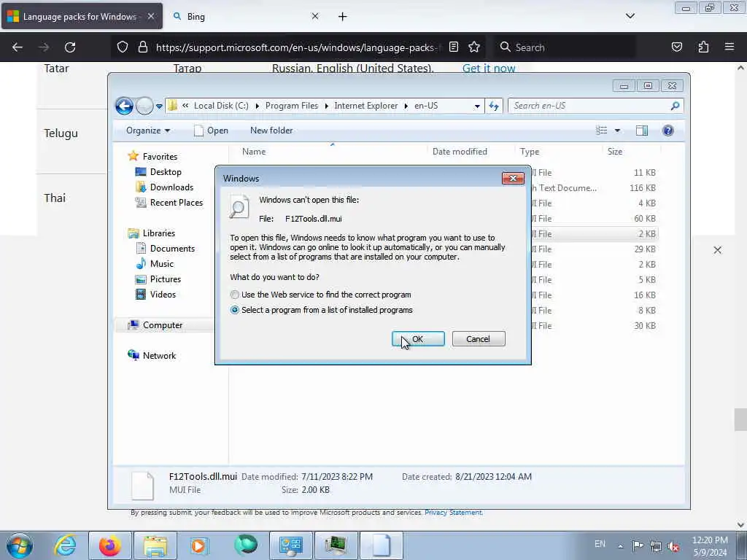Open Windows Start button
This screenshot has width=747, height=560.
tap(20, 545)
